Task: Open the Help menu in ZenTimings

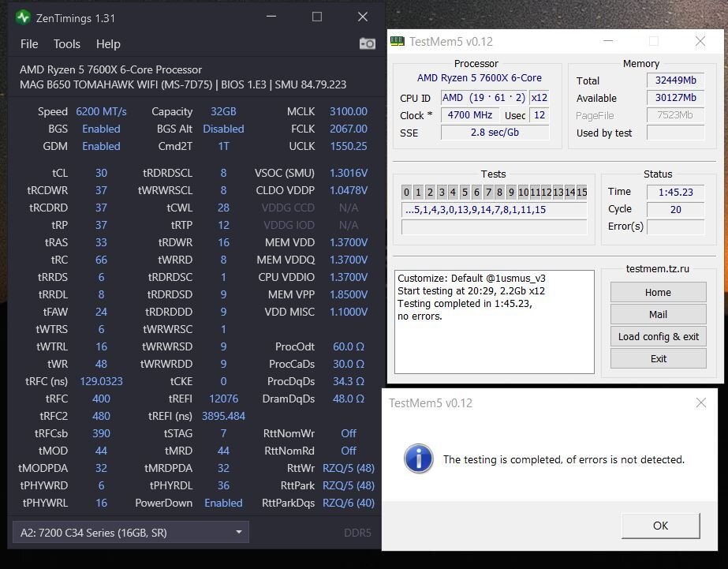Action: pyautogui.click(x=108, y=44)
